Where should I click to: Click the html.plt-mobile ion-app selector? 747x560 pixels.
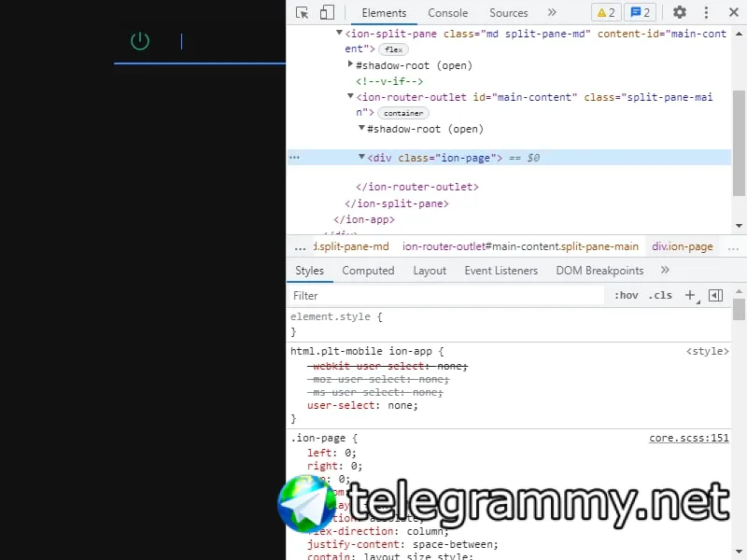361,352
